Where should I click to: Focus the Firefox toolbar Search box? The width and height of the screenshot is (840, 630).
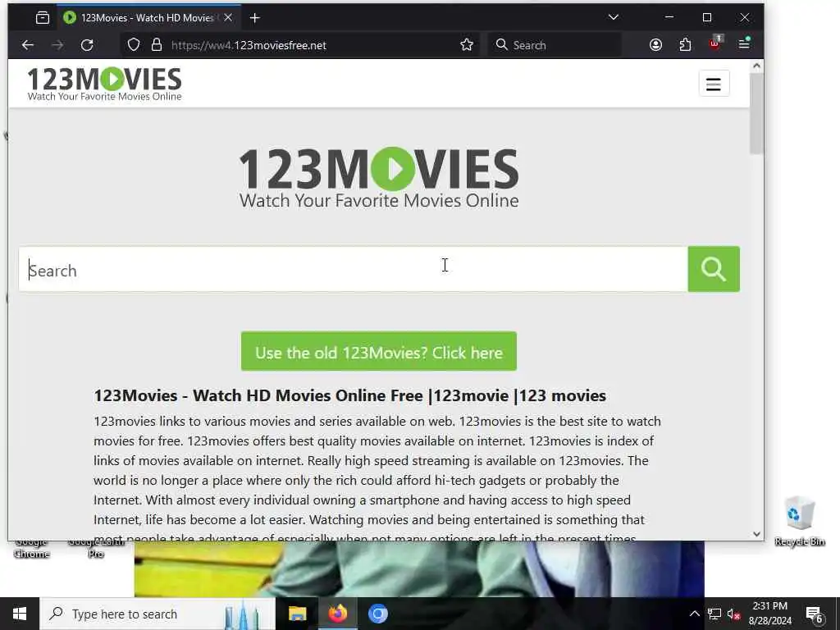click(555, 45)
